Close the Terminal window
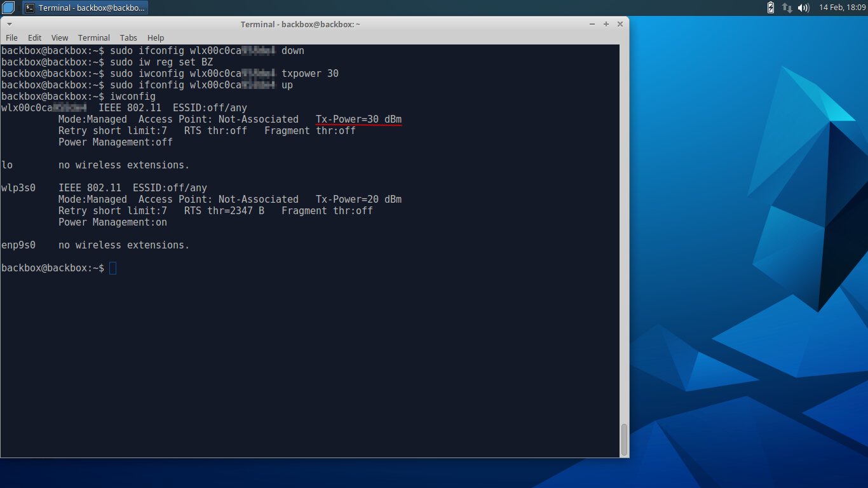Screen dimensions: 868x488 [620, 24]
